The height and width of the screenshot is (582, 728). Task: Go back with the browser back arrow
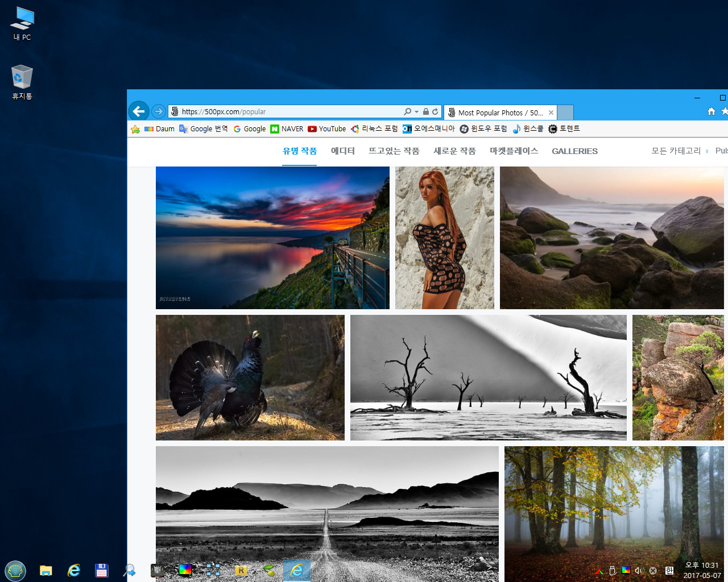pos(139,111)
